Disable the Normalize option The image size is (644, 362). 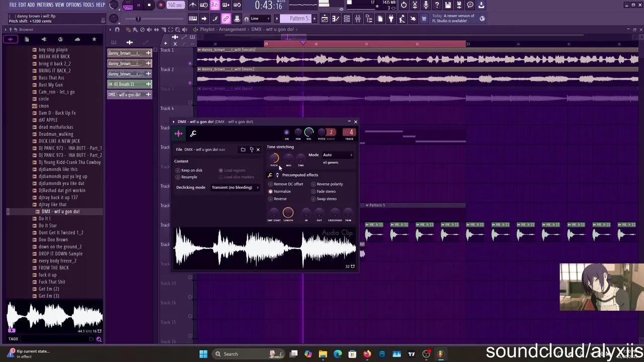280,192
